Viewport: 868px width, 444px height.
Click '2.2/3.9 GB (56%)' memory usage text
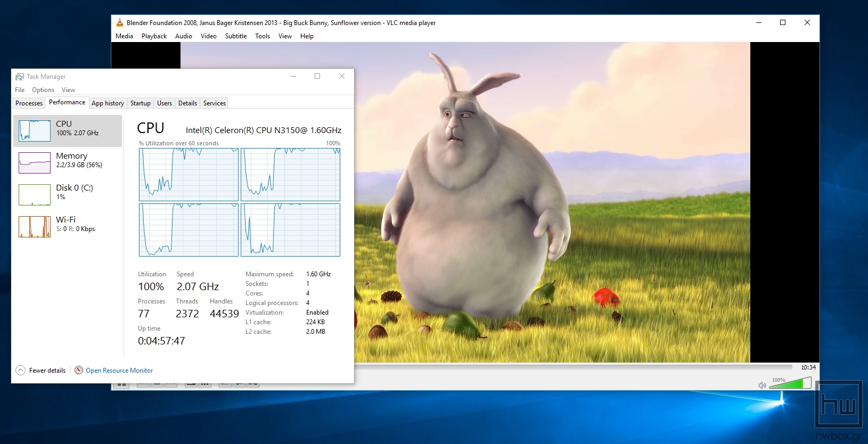click(79, 165)
